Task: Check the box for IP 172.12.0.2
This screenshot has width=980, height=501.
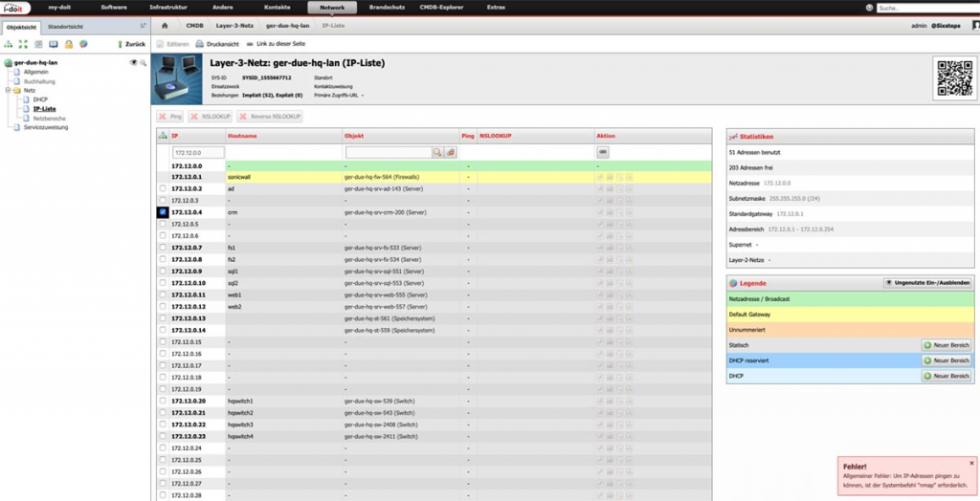Action: 162,189
